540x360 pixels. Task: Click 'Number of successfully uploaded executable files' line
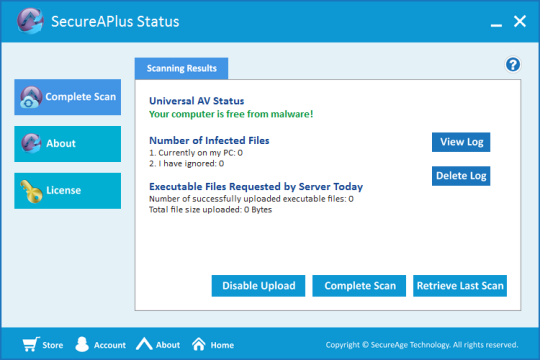pyautogui.click(x=251, y=199)
